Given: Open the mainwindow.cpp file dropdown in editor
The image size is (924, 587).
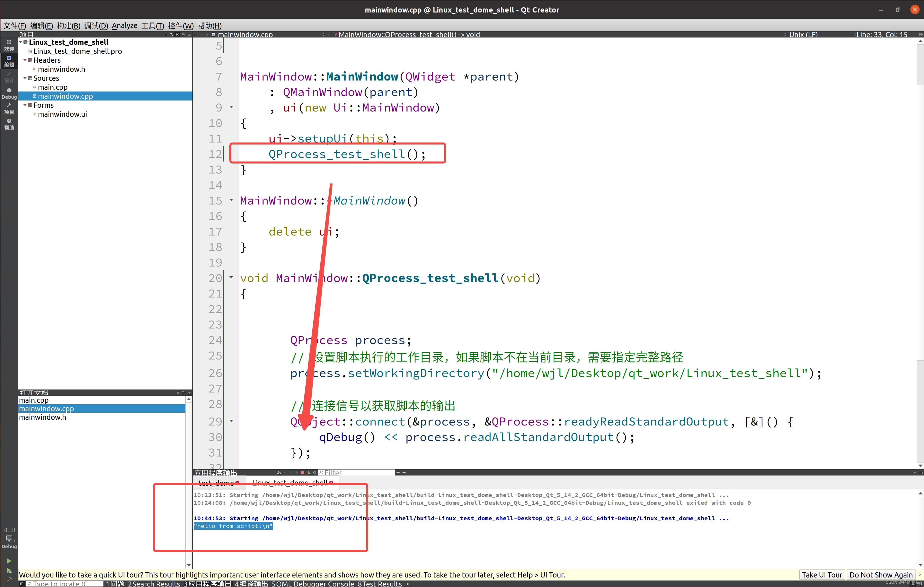Looking at the screenshot, I should pyautogui.click(x=269, y=34).
